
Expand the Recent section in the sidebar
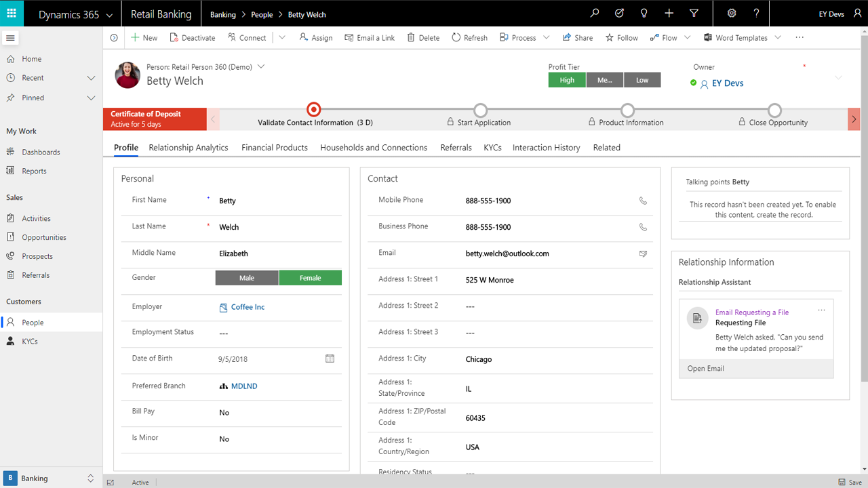click(x=91, y=78)
